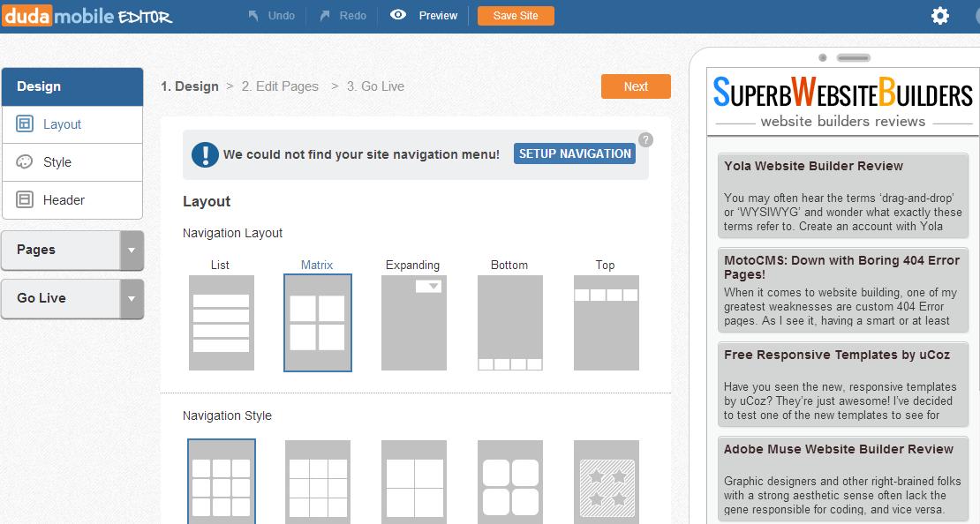Click the 'Bottom' layout label

click(509, 265)
